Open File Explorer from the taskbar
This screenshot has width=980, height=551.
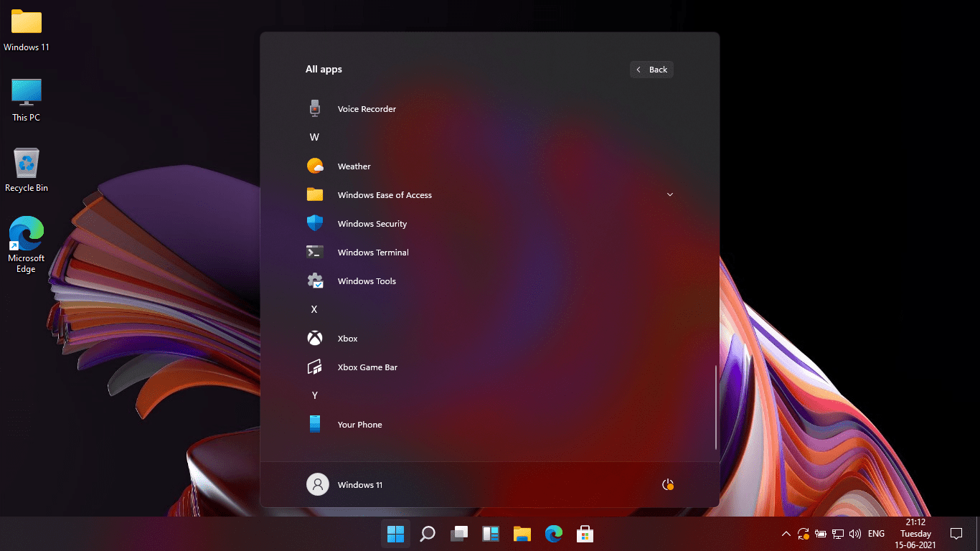point(522,533)
